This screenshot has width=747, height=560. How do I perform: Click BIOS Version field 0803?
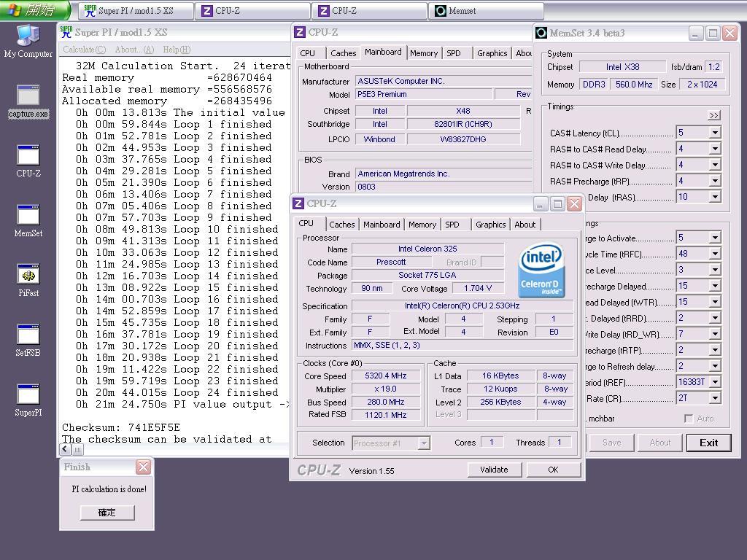click(x=443, y=187)
